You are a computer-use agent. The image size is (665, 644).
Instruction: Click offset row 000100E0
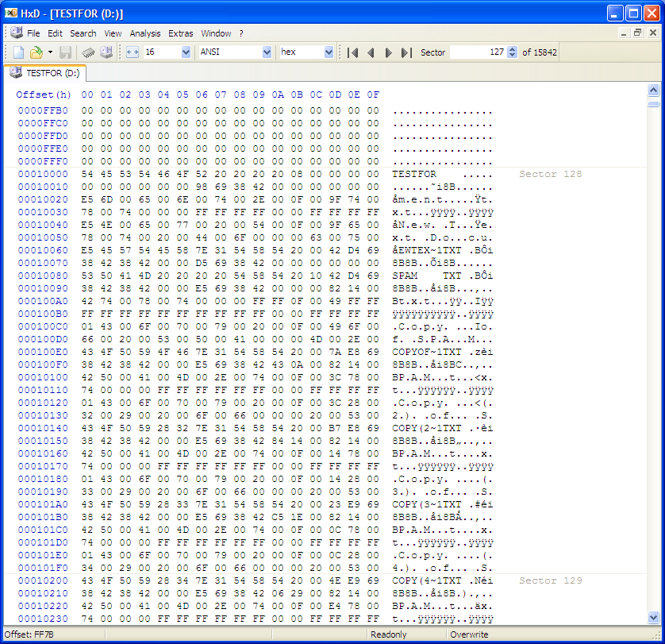[43, 352]
